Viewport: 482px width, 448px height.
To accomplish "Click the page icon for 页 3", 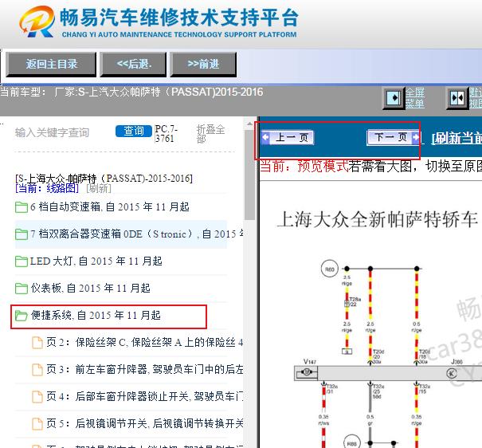I will pos(37,370).
